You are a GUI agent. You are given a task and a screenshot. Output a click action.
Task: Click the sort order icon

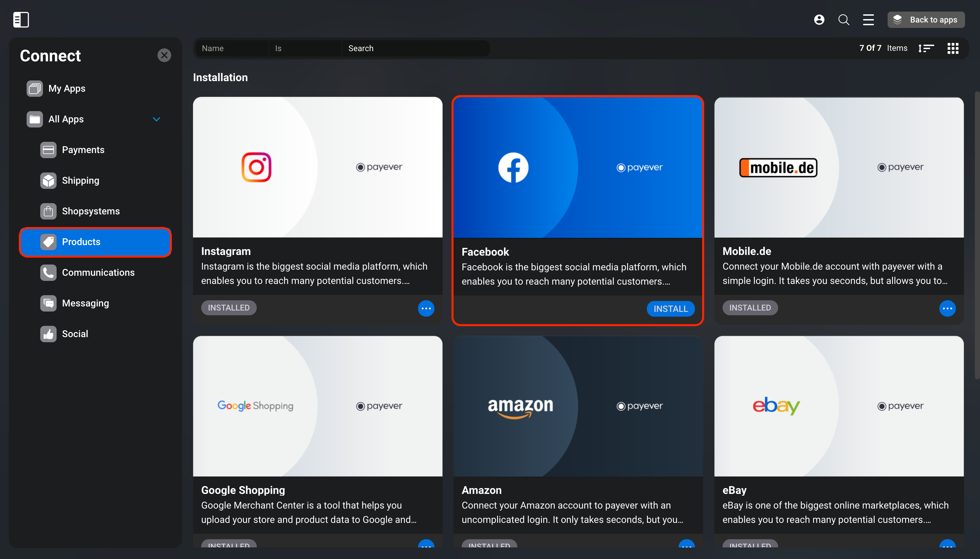pyautogui.click(x=926, y=48)
